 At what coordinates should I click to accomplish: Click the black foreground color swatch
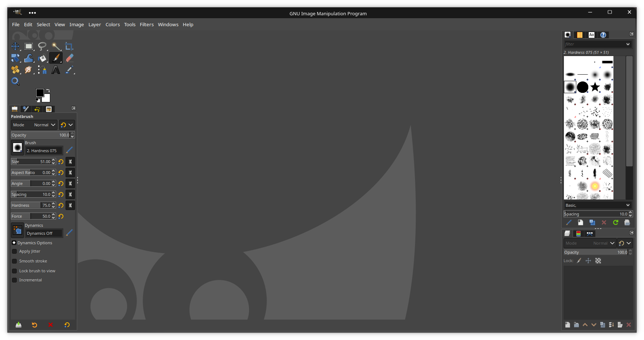(40, 92)
